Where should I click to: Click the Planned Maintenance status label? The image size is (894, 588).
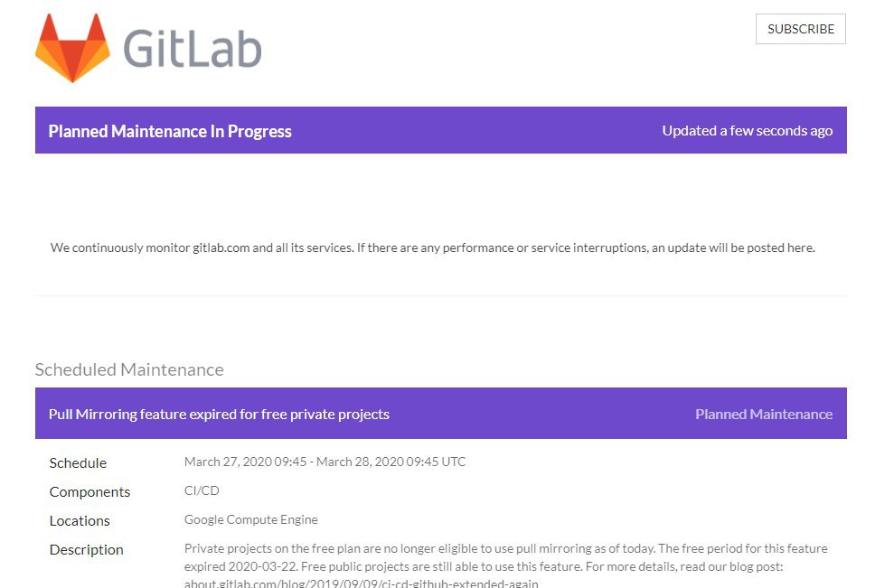coord(764,415)
